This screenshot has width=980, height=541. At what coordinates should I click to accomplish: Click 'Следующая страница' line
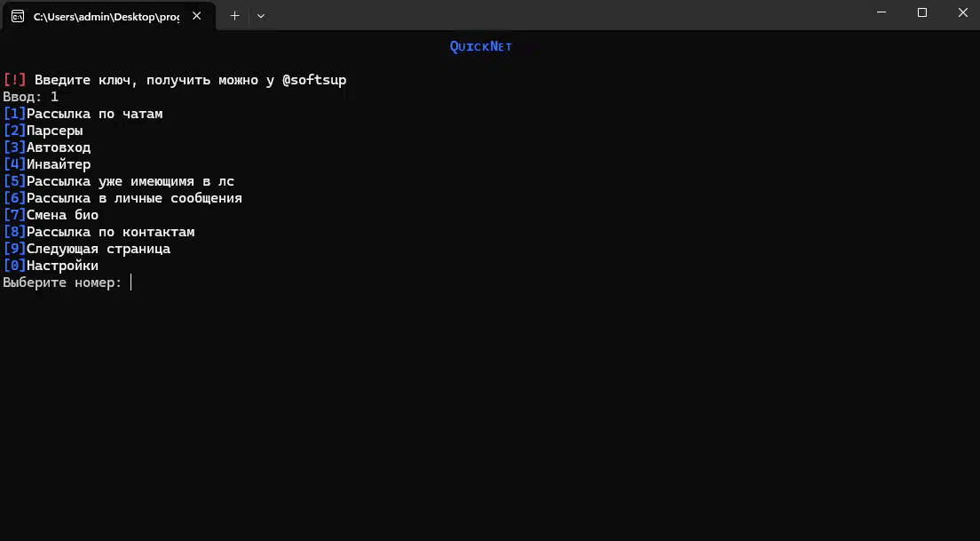point(87,249)
